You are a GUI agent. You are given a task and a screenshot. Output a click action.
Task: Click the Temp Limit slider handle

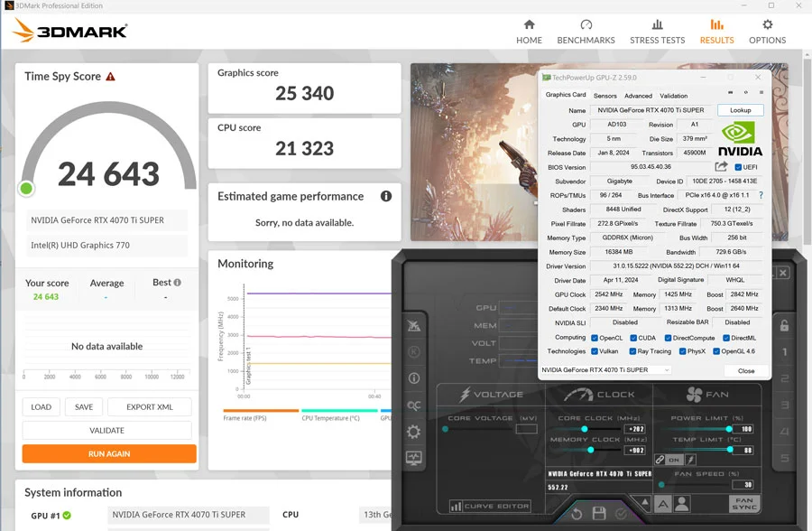coord(730,450)
